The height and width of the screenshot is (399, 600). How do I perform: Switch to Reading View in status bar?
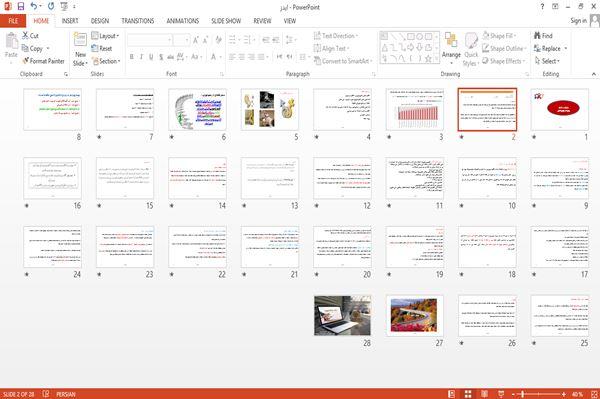coord(484,394)
